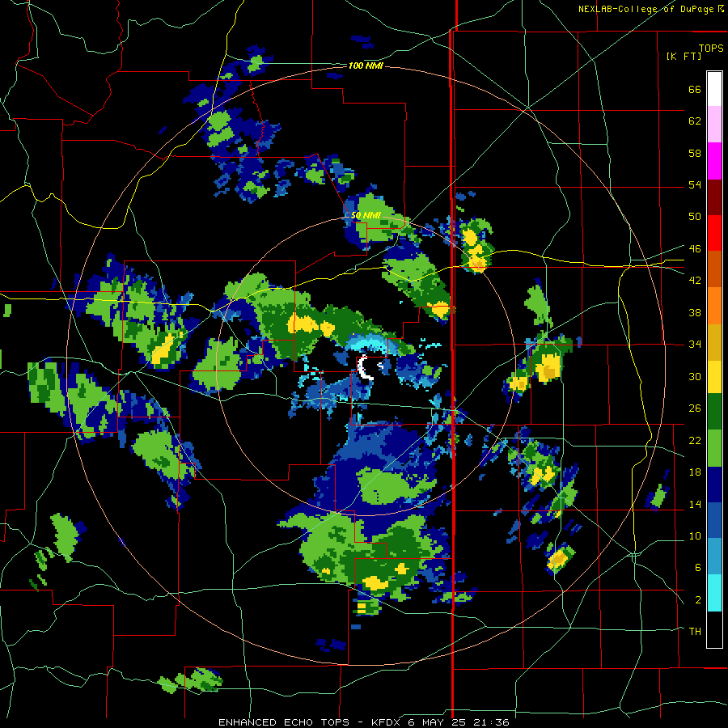The image size is (728, 728).
Task: Click the dark green legend band
Action: click(x=714, y=412)
